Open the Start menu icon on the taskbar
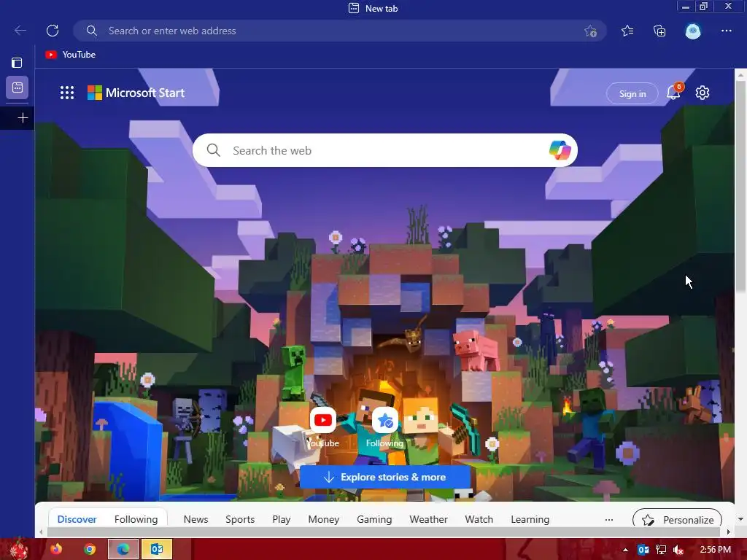The height and width of the screenshot is (560, 747). click(x=18, y=549)
